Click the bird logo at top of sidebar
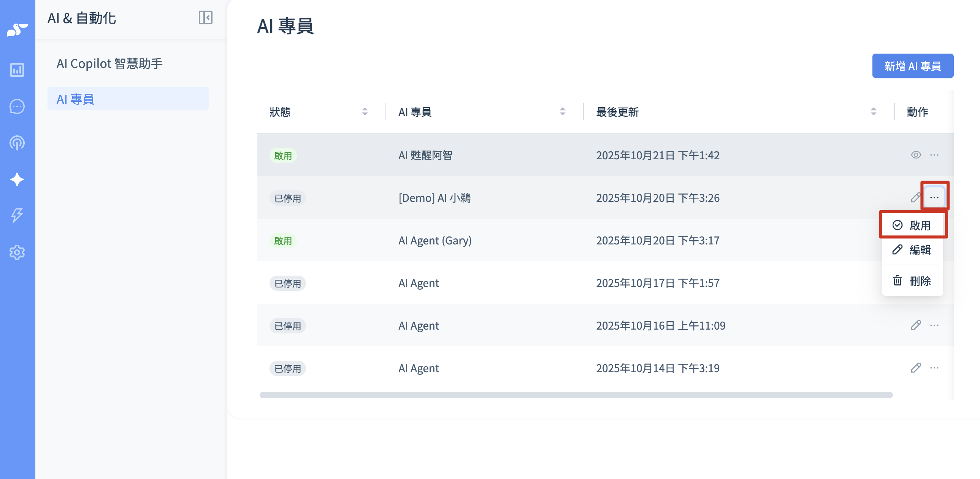This screenshot has height=479, width=980. pyautogui.click(x=17, y=29)
